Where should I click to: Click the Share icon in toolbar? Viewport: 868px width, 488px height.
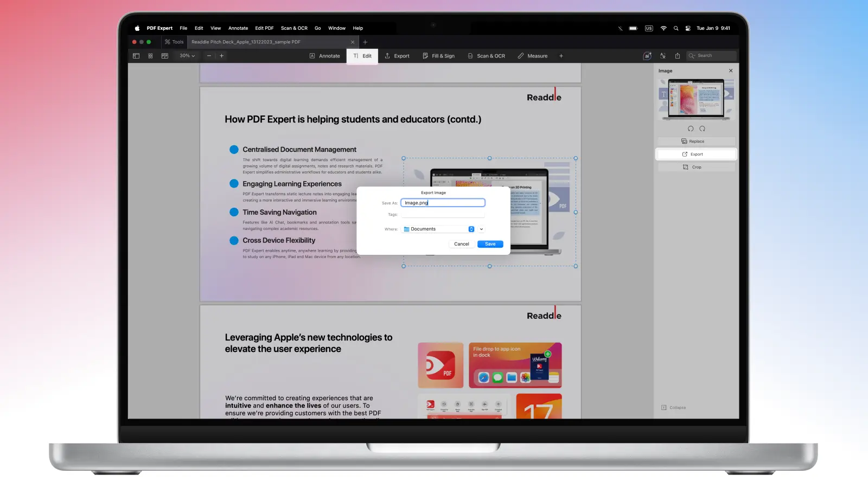(x=678, y=56)
